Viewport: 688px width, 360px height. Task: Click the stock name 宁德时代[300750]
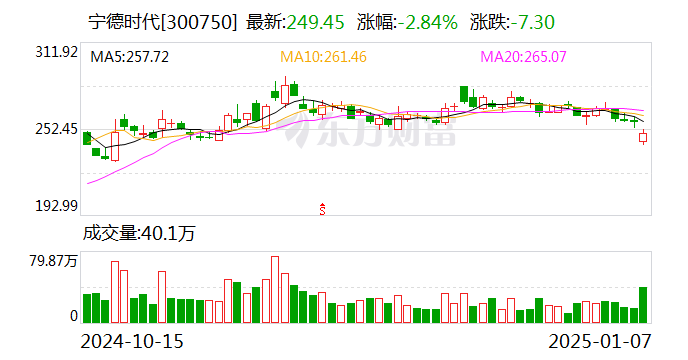pyautogui.click(x=163, y=22)
